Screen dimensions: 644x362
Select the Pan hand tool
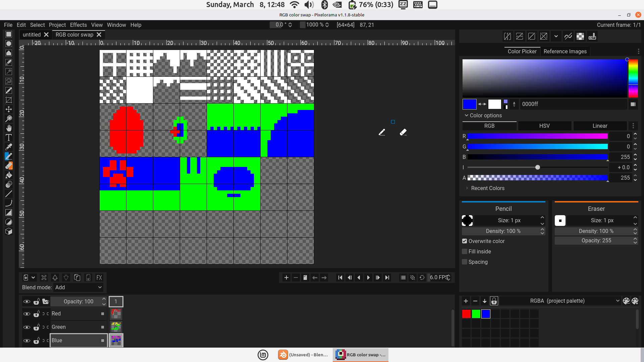9,128
